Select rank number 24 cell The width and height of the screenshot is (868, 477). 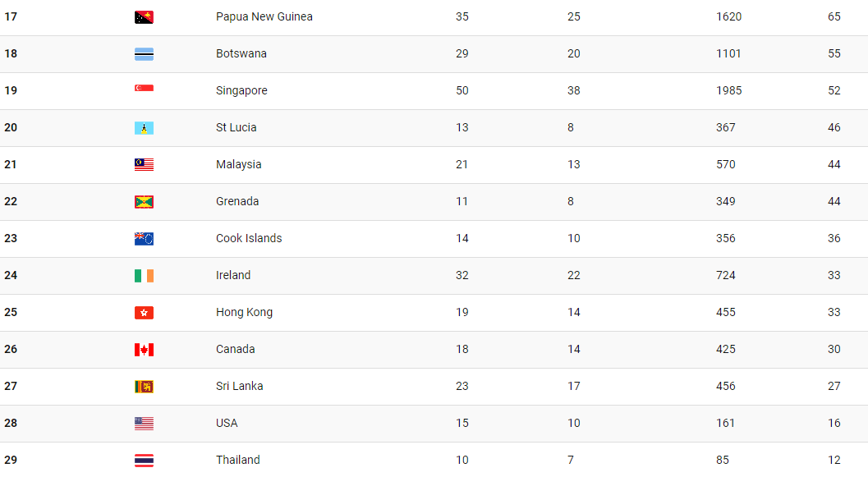(11, 275)
